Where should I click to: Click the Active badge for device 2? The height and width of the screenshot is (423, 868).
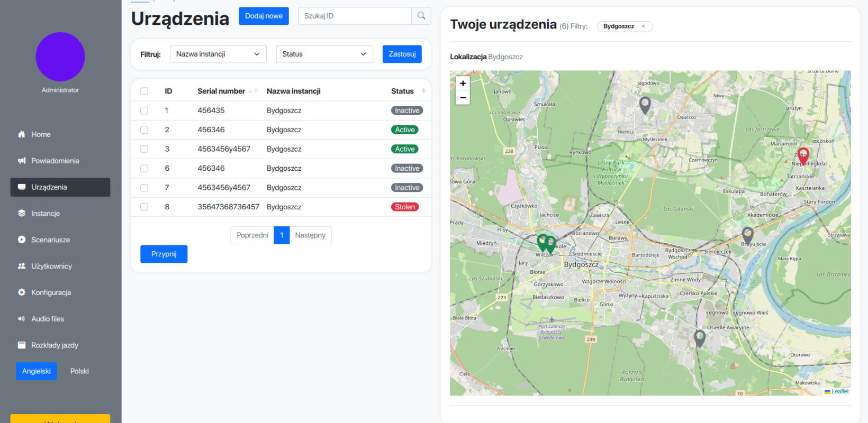(405, 130)
